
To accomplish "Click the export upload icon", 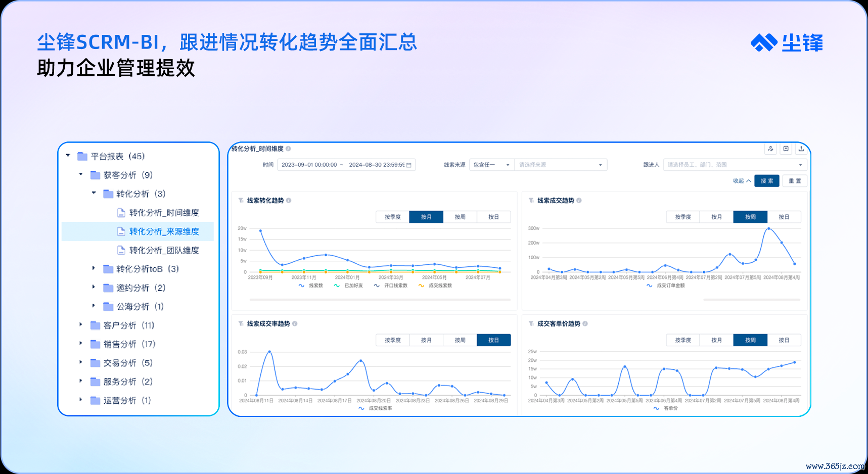I will [x=801, y=149].
